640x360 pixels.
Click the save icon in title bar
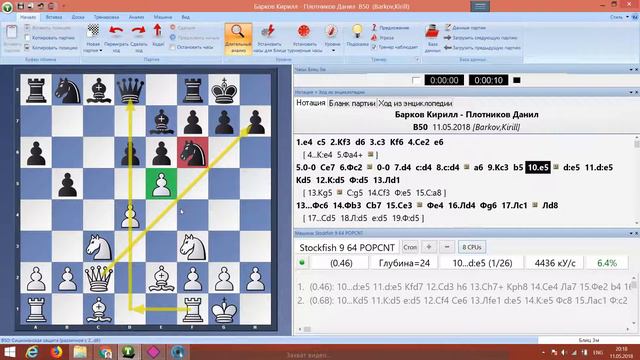21,6
